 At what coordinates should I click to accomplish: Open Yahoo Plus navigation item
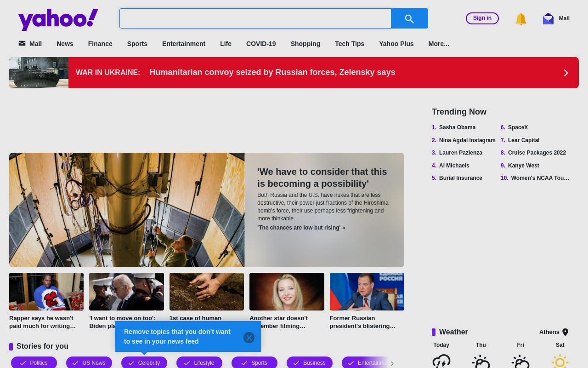coord(396,44)
